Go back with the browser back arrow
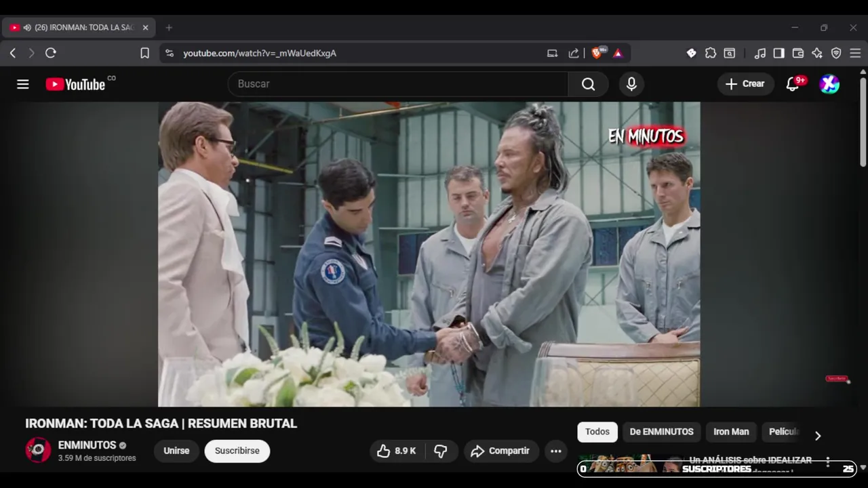This screenshot has height=488, width=868. 13,53
